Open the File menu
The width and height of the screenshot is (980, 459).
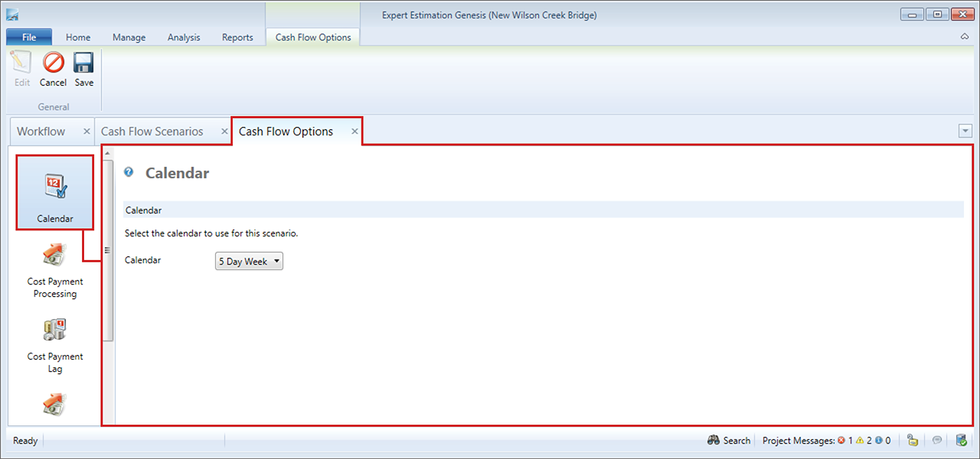(29, 37)
